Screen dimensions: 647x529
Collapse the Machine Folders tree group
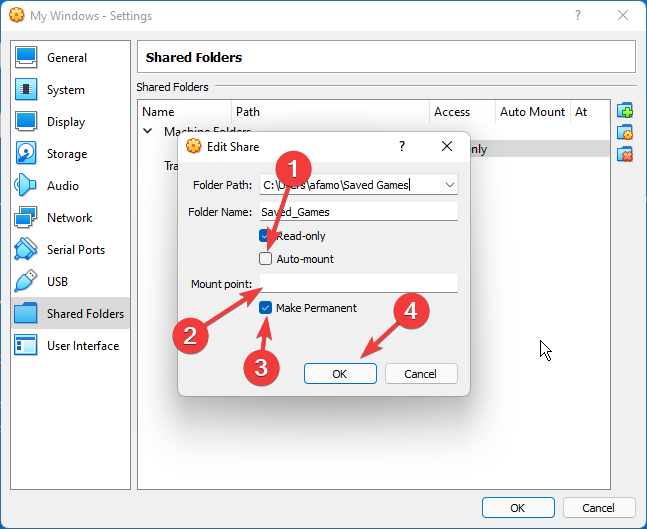click(x=147, y=131)
